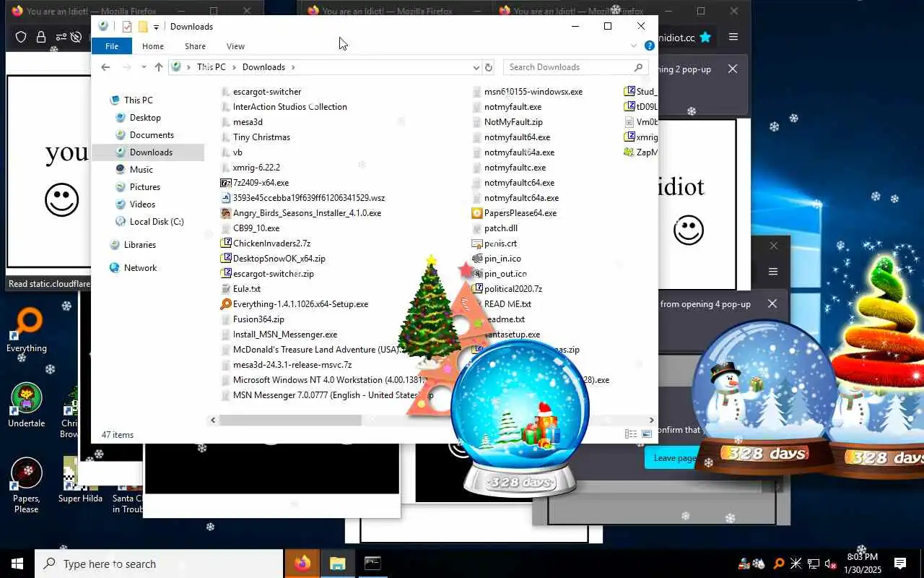Screen dimensions: 924x578
Task: Open Documents in the navigation pane
Action: [x=152, y=135]
